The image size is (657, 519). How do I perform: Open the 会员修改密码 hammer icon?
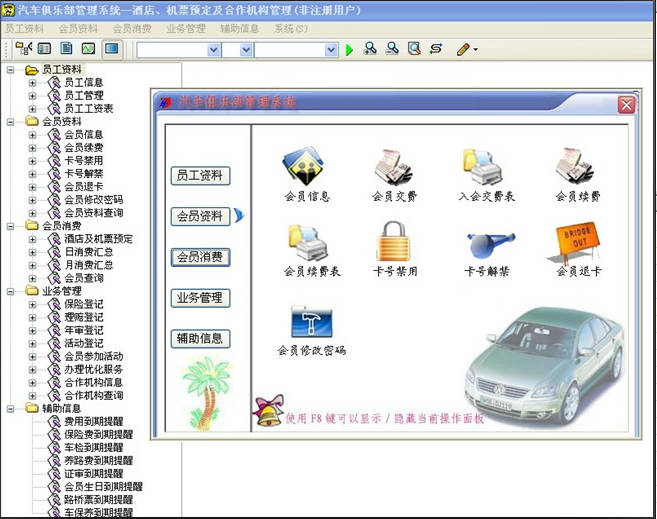coord(312,322)
